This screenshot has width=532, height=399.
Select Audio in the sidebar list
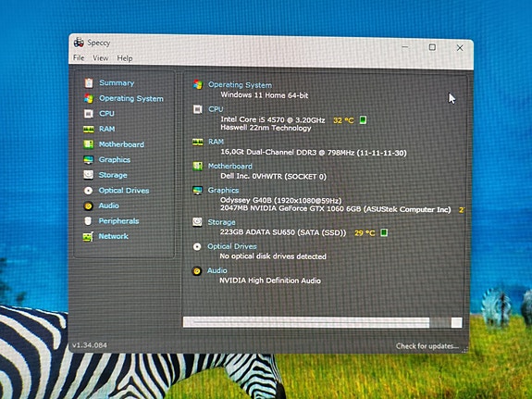coord(108,206)
